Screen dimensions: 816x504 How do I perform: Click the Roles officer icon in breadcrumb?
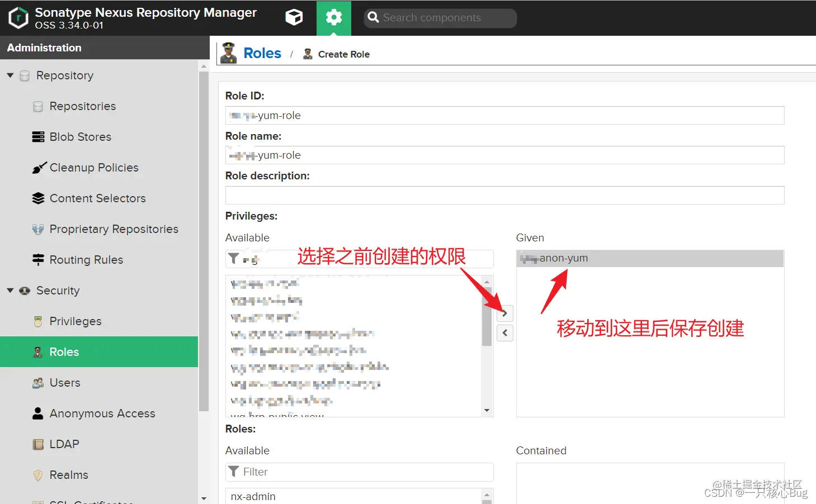pyautogui.click(x=228, y=53)
